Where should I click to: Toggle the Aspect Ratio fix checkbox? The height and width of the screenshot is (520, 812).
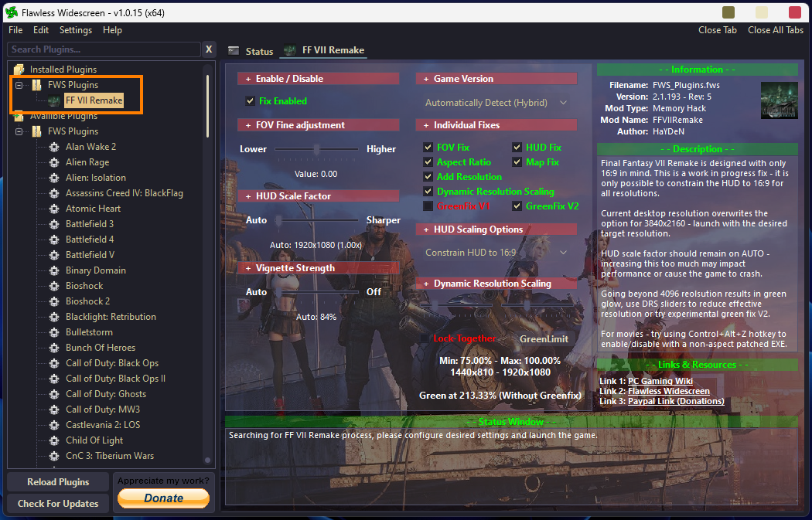tap(428, 162)
